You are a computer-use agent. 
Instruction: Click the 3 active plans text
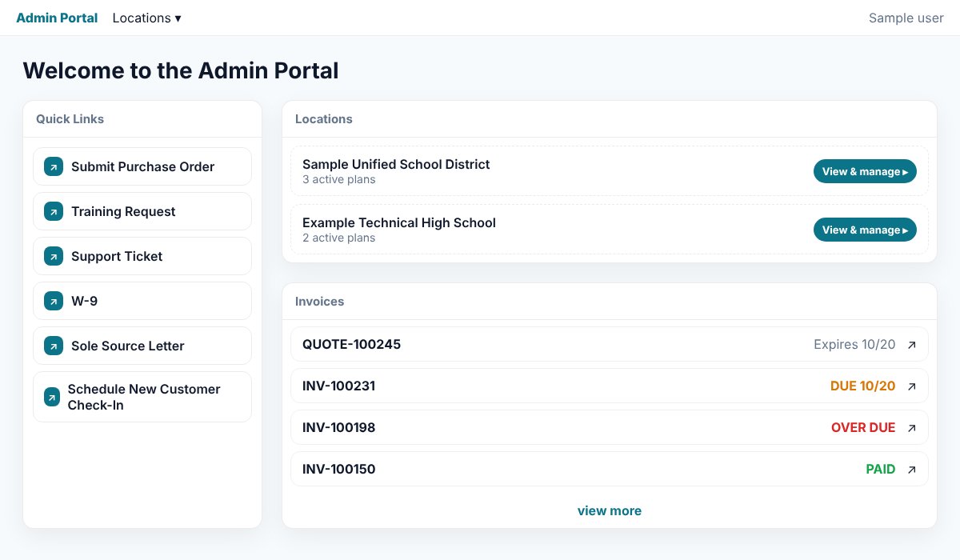click(x=338, y=179)
